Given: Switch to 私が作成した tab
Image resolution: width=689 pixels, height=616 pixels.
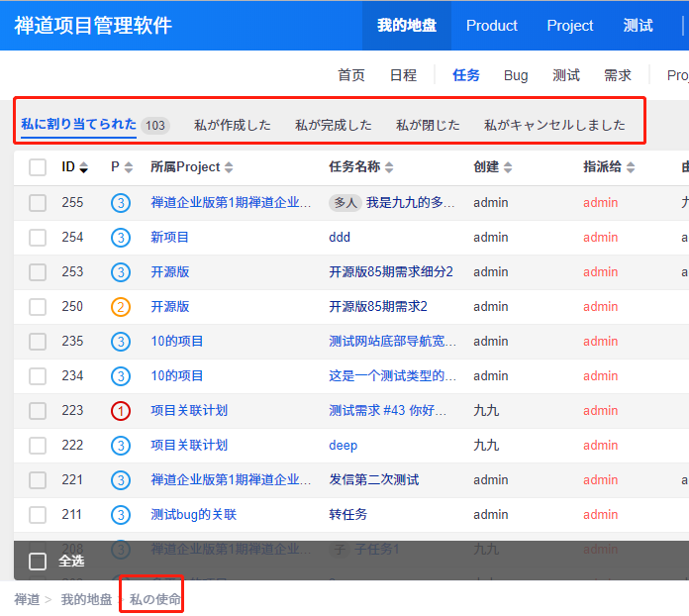Looking at the screenshot, I should pyautogui.click(x=233, y=125).
